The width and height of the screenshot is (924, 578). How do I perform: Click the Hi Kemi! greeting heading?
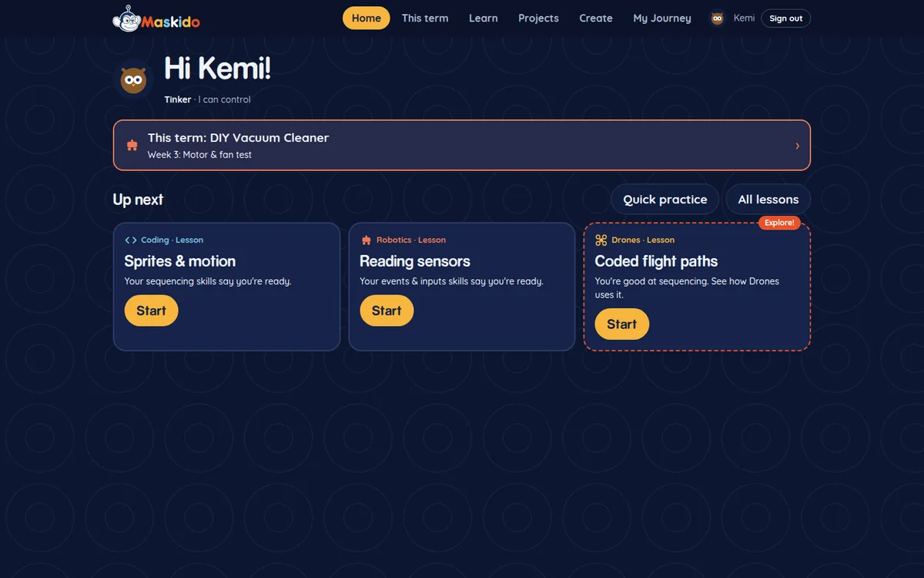tap(218, 69)
